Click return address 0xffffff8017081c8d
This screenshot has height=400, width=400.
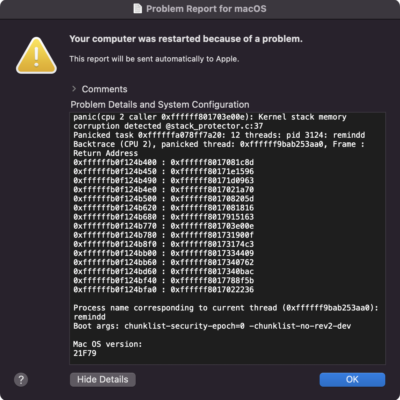[212, 163]
